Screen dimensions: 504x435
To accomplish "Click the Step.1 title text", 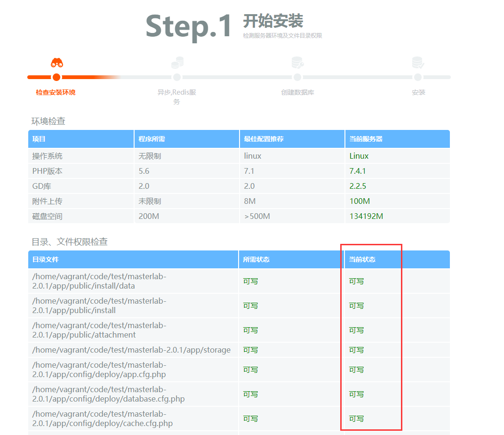I will point(189,27).
